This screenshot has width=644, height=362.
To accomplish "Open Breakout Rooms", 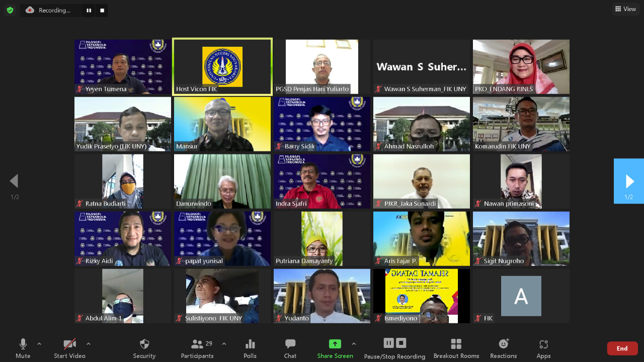I will [x=456, y=348].
